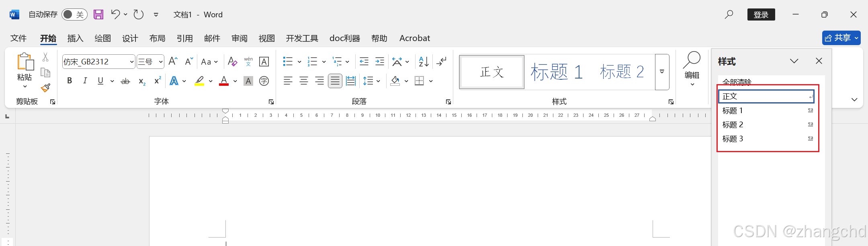Undo the last action
Screen dimensions: 868x246
[x=115, y=14]
